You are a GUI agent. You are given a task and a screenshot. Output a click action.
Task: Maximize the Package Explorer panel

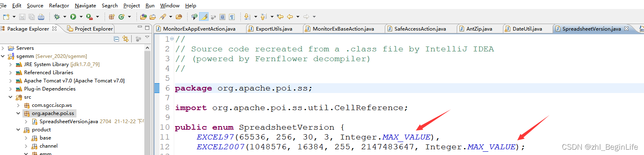pos(147,27)
